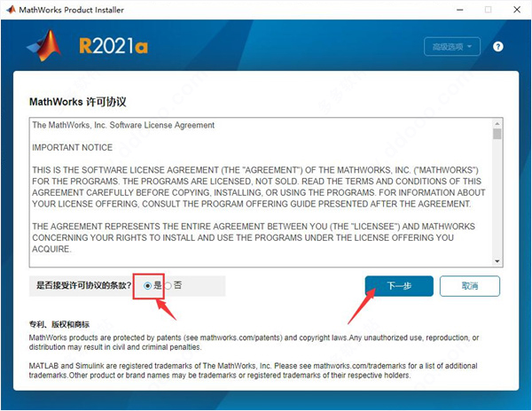Minimize the MathWorks Product Installer window
Screen dimensions: 532x411
pos(459,10)
